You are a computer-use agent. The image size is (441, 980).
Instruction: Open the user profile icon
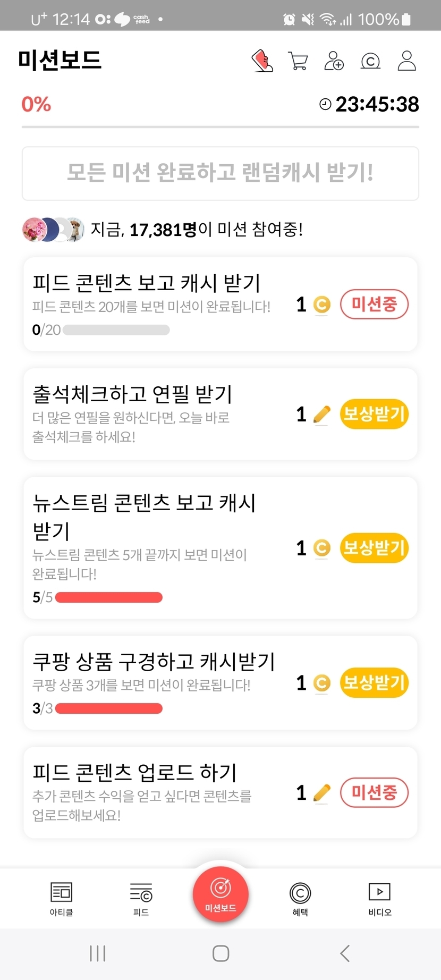coord(407,61)
